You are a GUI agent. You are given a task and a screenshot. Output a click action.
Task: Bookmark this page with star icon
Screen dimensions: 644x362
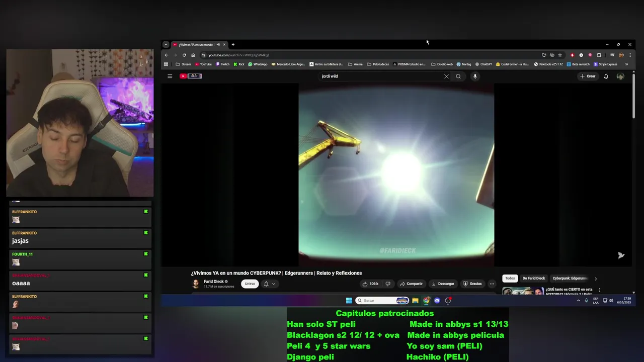[x=560, y=55]
